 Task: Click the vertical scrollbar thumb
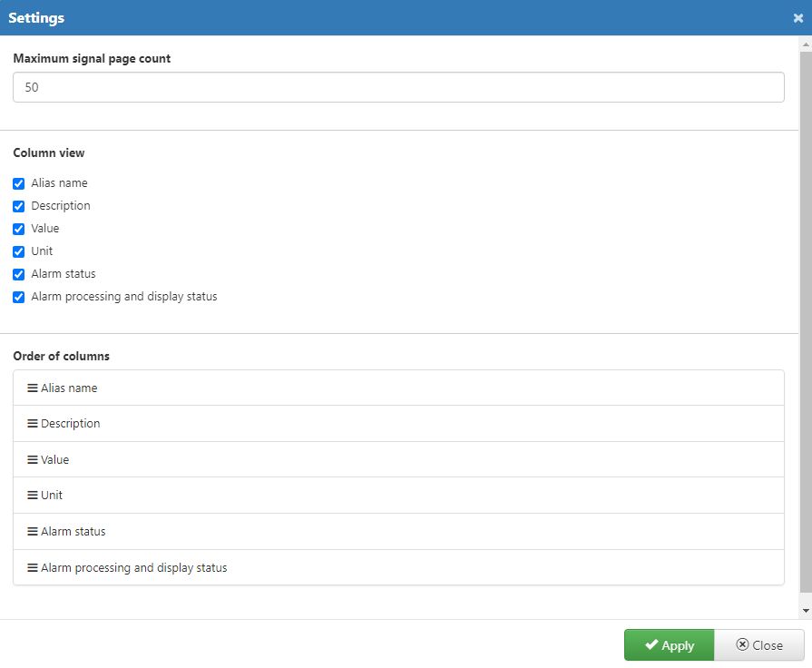(806, 321)
